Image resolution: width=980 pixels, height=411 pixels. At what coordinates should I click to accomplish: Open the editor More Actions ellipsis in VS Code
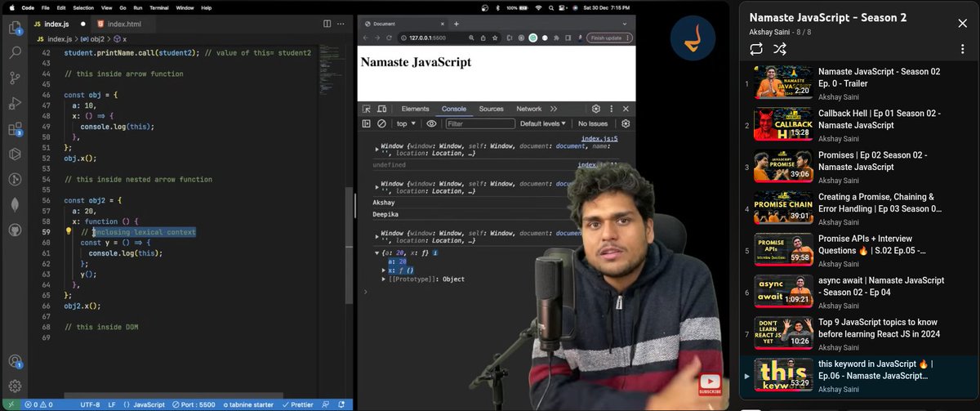click(341, 25)
